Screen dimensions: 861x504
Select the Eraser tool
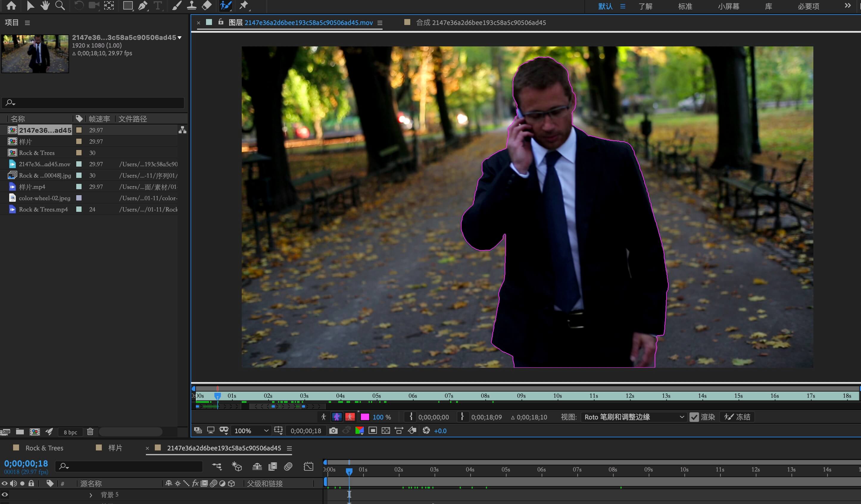(207, 5)
